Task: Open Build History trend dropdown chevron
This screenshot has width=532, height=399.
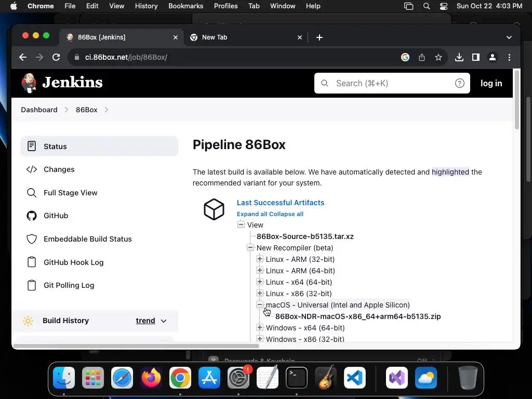Action: (164, 321)
